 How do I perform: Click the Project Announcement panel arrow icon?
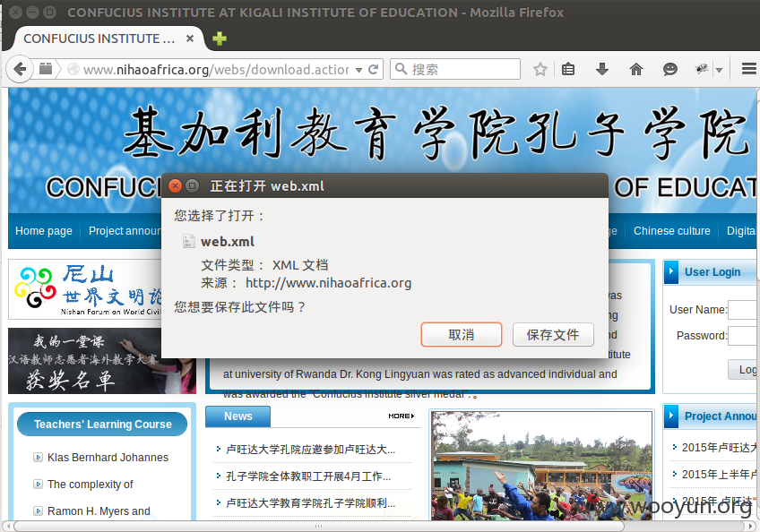pyautogui.click(x=670, y=416)
